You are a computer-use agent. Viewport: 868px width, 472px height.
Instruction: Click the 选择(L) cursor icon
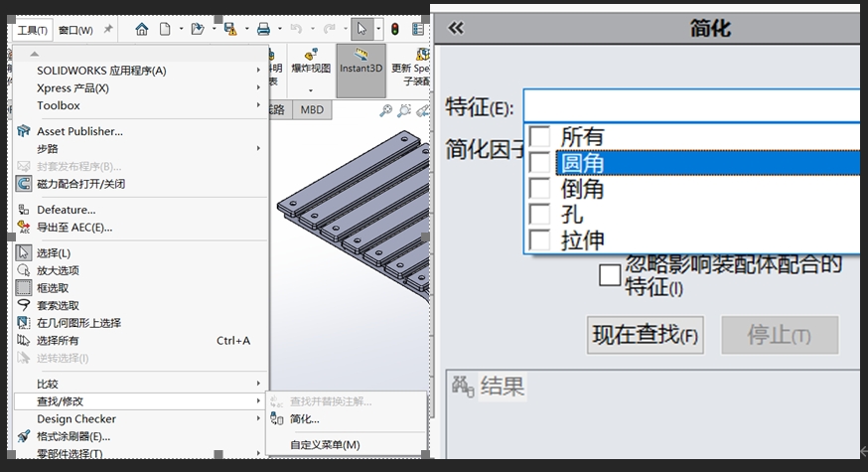(x=23, y=252)
